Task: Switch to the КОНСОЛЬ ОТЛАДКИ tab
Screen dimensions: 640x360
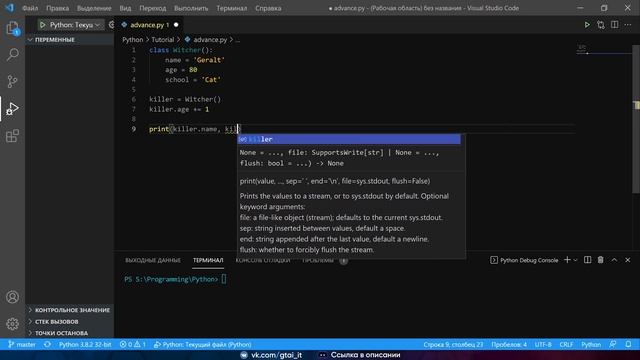Action: (x=262, y=260)
